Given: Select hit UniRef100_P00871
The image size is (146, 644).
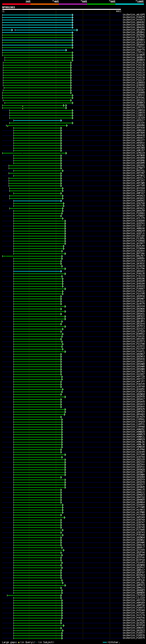Looking at the screenshot, I should tap(134, 352).
